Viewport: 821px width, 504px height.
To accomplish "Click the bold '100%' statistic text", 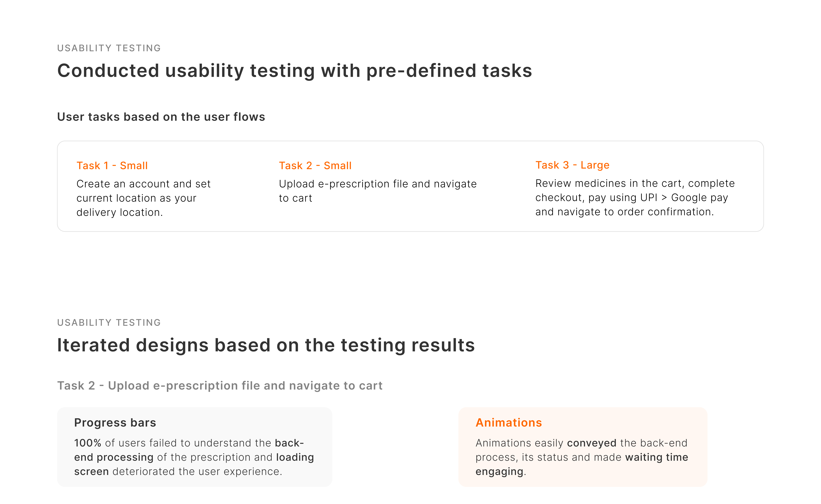I will (87, 443).
